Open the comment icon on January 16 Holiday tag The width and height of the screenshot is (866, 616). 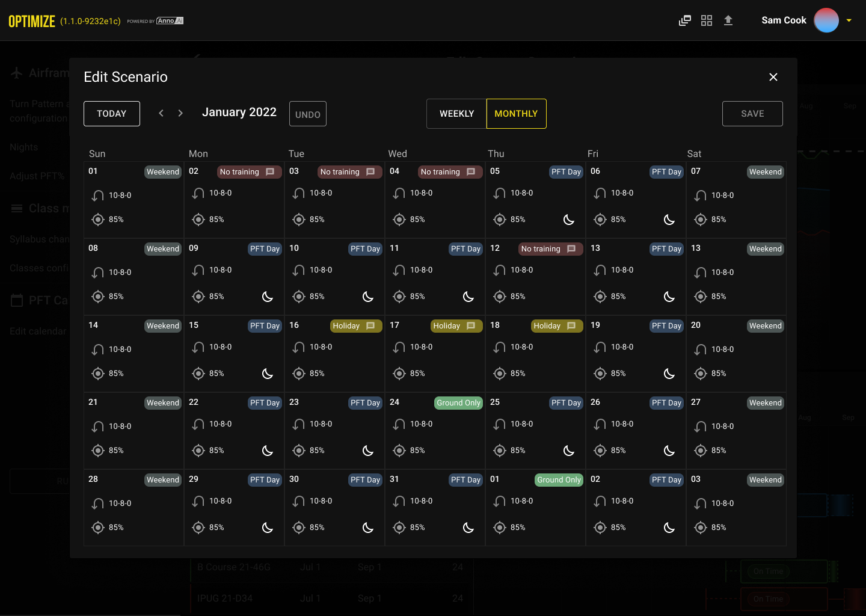[370, 325]
